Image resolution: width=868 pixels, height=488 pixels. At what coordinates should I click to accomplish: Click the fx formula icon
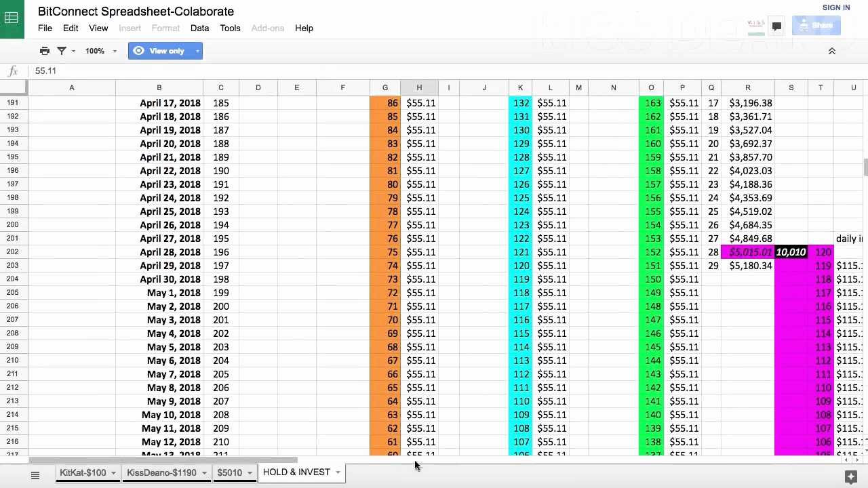[13, 71]
